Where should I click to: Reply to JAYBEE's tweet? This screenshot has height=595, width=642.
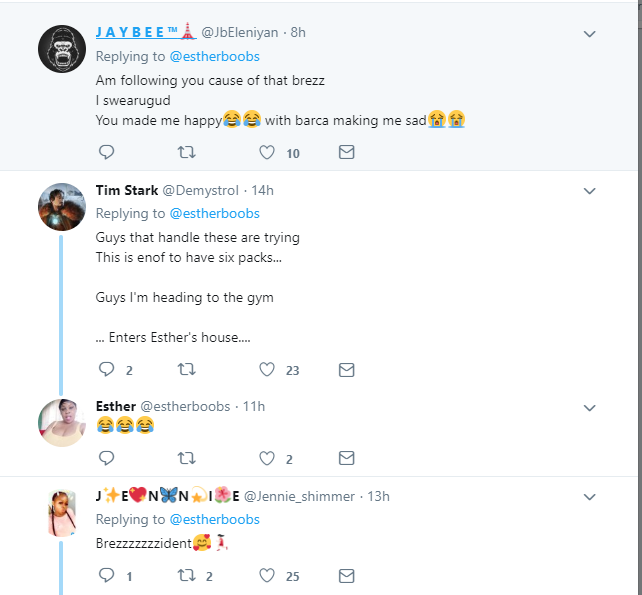pyautogui.click(x=106, y=153)
